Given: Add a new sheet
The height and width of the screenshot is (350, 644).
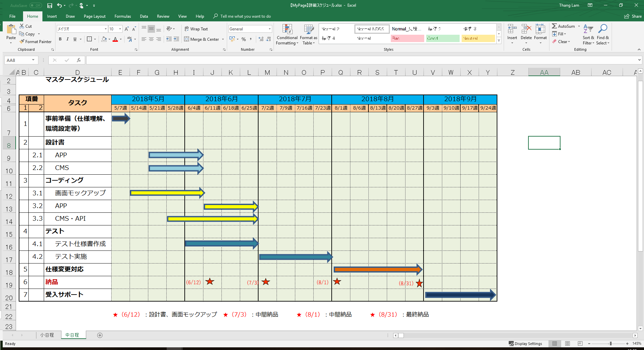Looking at the screenshot, I should [100, 335].
